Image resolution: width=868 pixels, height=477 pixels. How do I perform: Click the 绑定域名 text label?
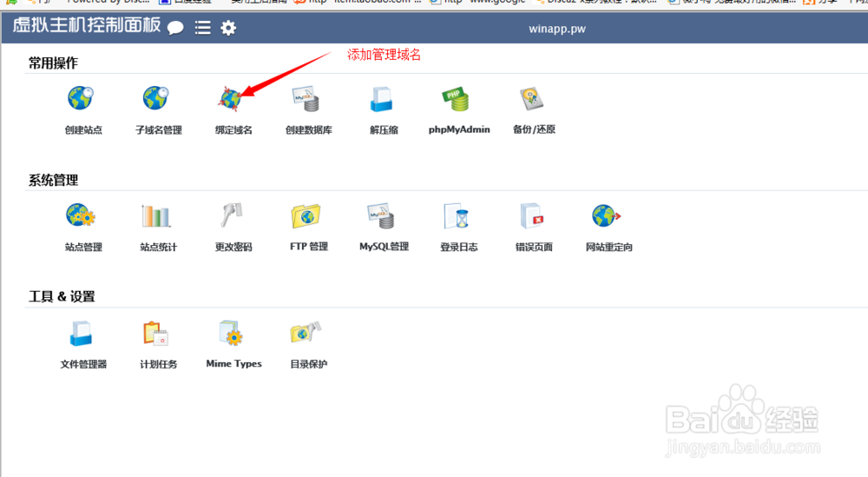coord(233,130)
